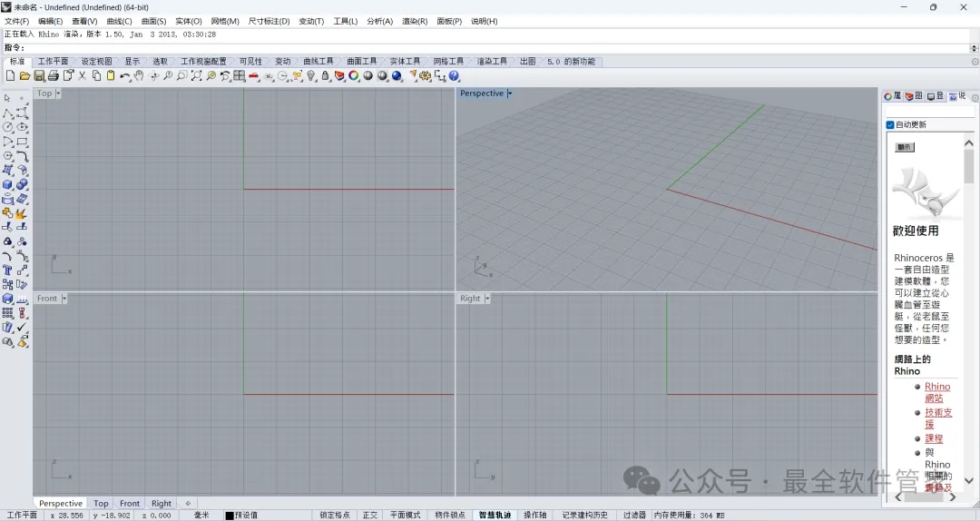Select the Pan hand tool
Viewport: 980px width, 521px height.
[139, 75]
